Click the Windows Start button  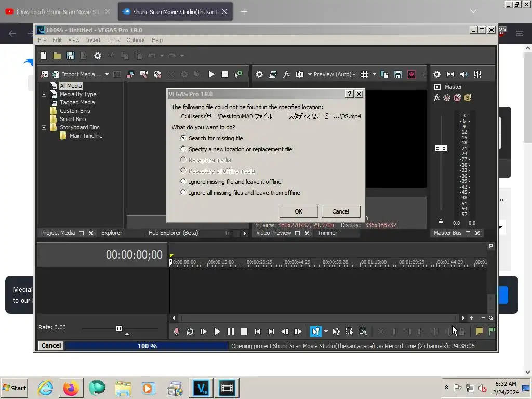(14, 388)
